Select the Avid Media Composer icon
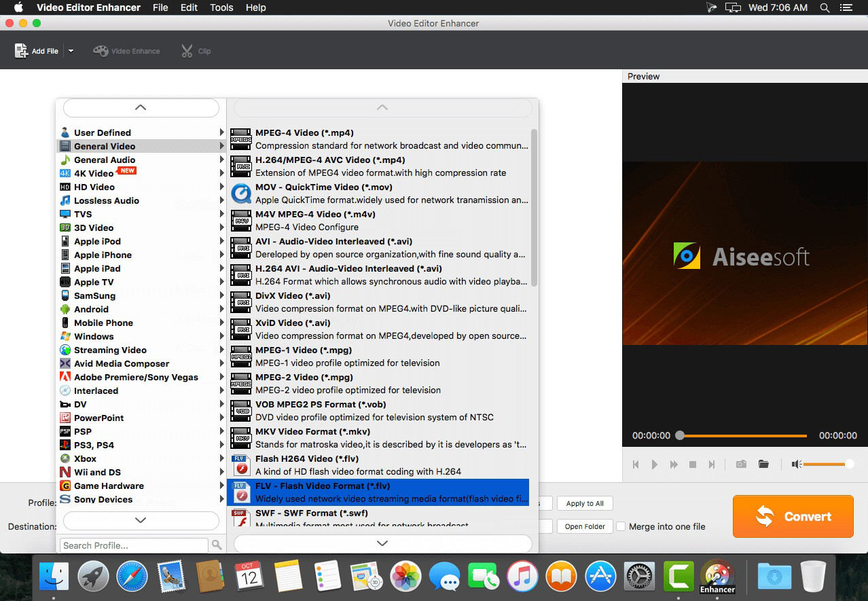Image resolution: width=868 pixels, height=601 pixels. [65, 363]
